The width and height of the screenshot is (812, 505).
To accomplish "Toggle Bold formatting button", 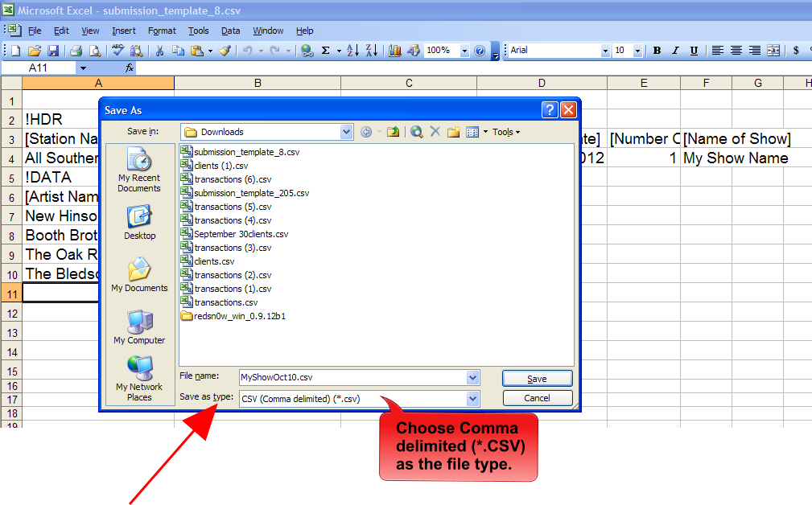I will coord(657,51).
